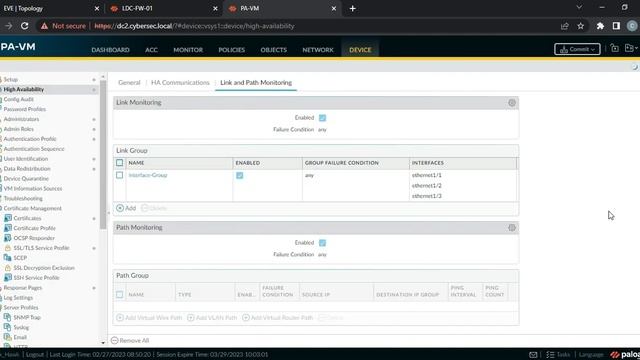Select all Path Group rows checkbox
Viewport: 640px width, 360px height.
click(x=120, y=294)
